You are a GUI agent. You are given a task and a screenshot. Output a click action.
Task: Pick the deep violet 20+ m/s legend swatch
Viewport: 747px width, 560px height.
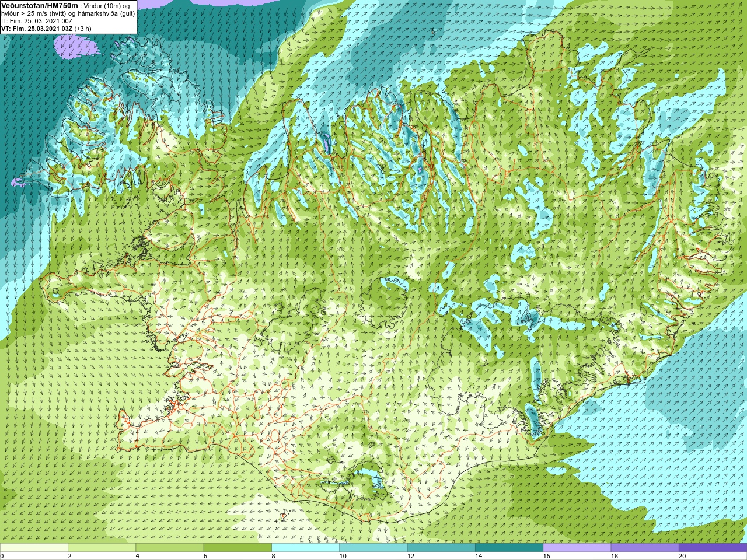point(713,548)
